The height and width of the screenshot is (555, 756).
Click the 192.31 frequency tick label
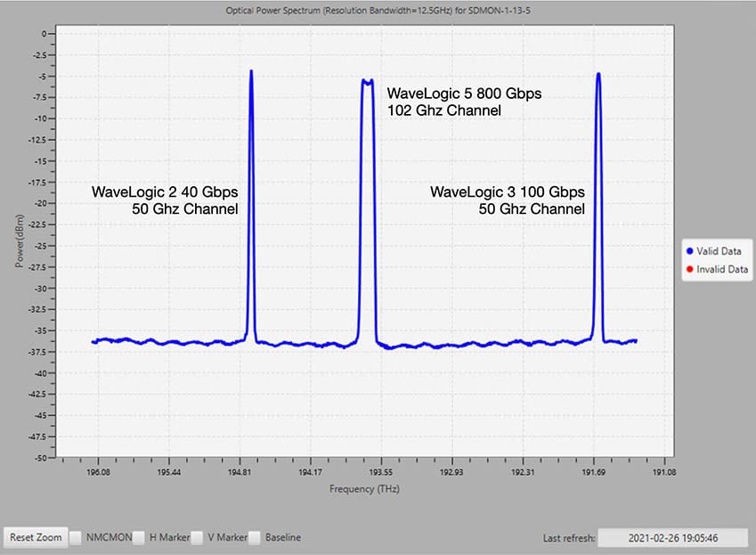pyautogui.click(x=523, y=472)
